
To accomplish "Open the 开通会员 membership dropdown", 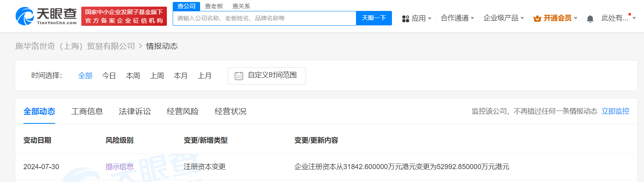I will 556,18.
